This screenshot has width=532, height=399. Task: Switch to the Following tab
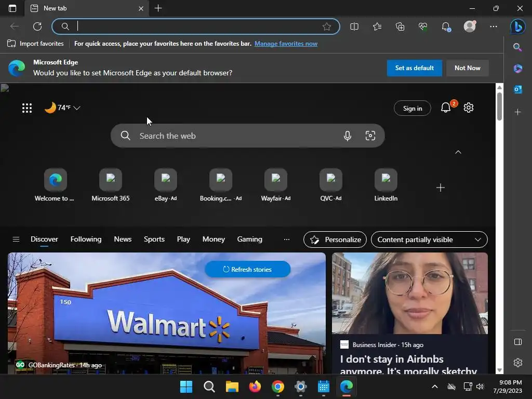tap(86, 239)
